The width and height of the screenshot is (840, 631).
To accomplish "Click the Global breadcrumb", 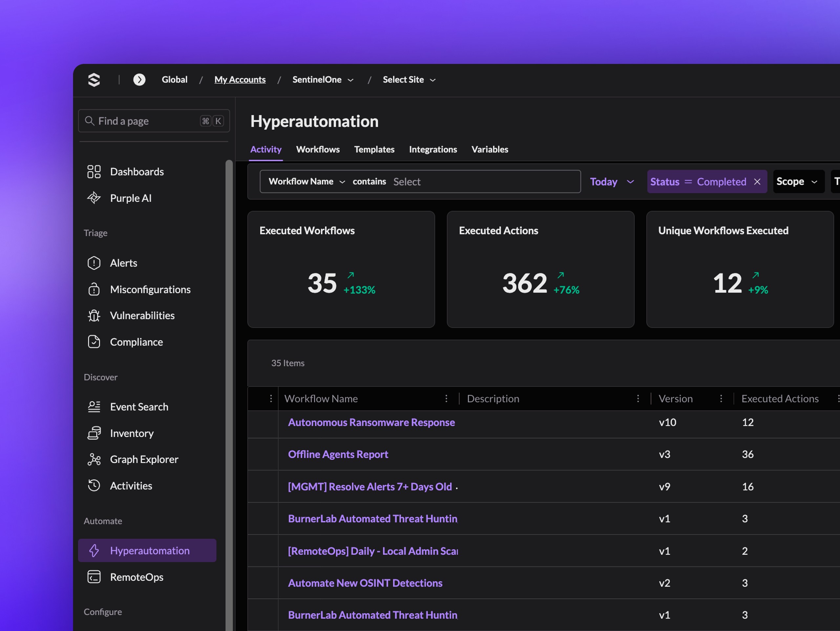I will pos(174,79).
